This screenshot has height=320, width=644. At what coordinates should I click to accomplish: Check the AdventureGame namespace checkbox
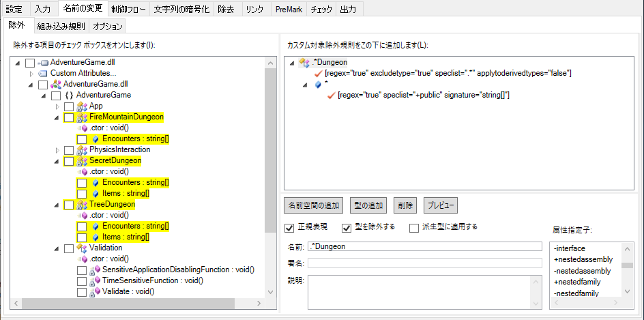[x=56, y=96]
